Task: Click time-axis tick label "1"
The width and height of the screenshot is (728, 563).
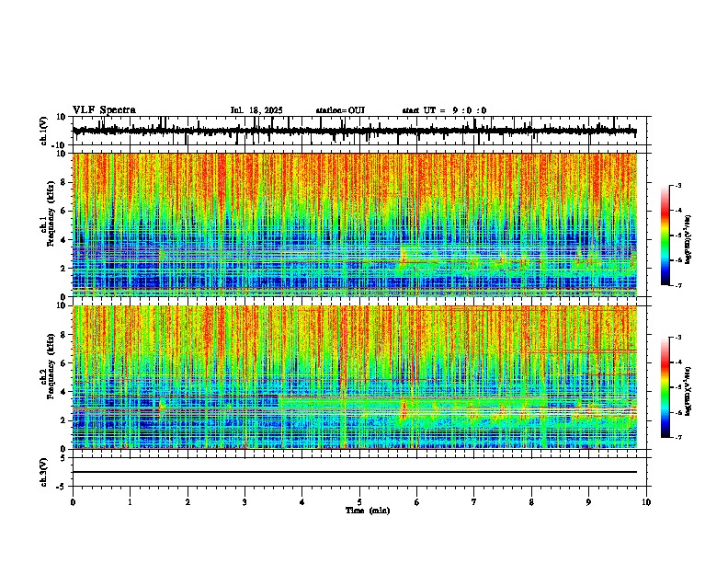Action: pyautogui.click(x=130, y=502)
